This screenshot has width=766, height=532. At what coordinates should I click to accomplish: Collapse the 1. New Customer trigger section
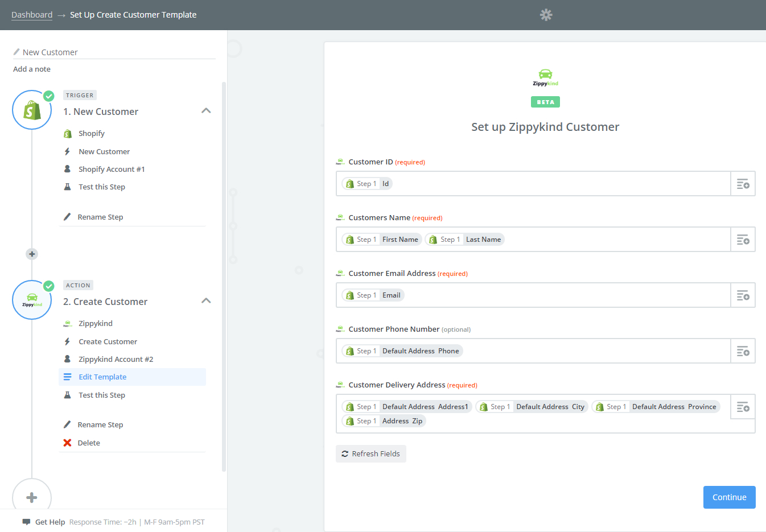click(x=206, y=111)
